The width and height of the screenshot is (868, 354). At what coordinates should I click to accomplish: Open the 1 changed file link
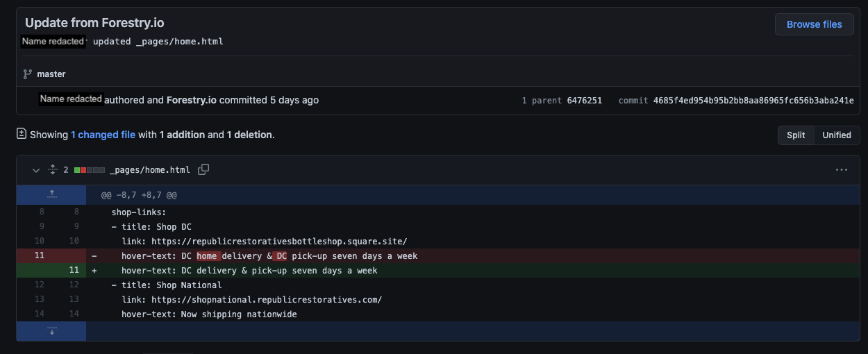[103, 135]
